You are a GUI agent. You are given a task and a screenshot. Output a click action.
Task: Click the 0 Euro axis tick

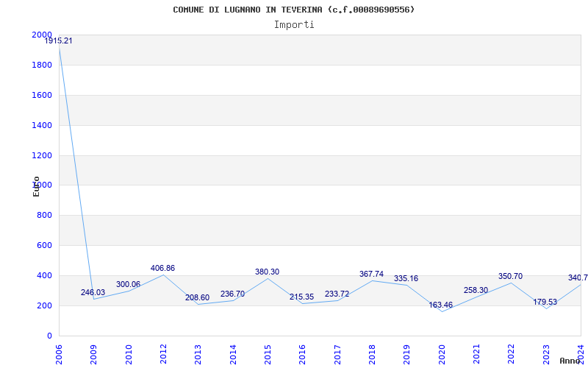pos(49,336)
